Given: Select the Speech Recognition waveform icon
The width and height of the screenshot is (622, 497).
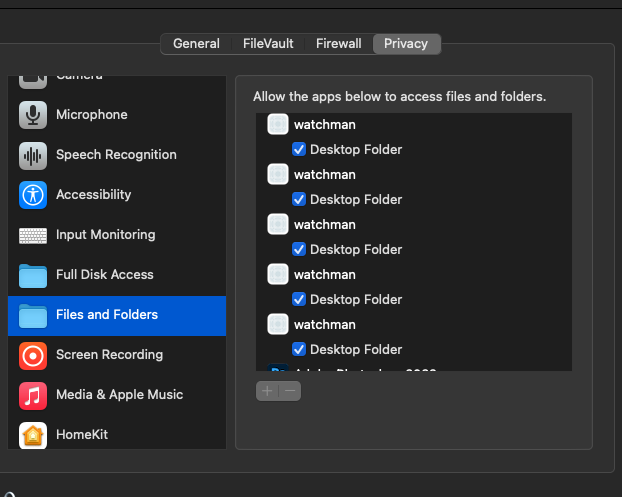Looking at the screenshot, I should pyautogui.click(x=33, y=155).
